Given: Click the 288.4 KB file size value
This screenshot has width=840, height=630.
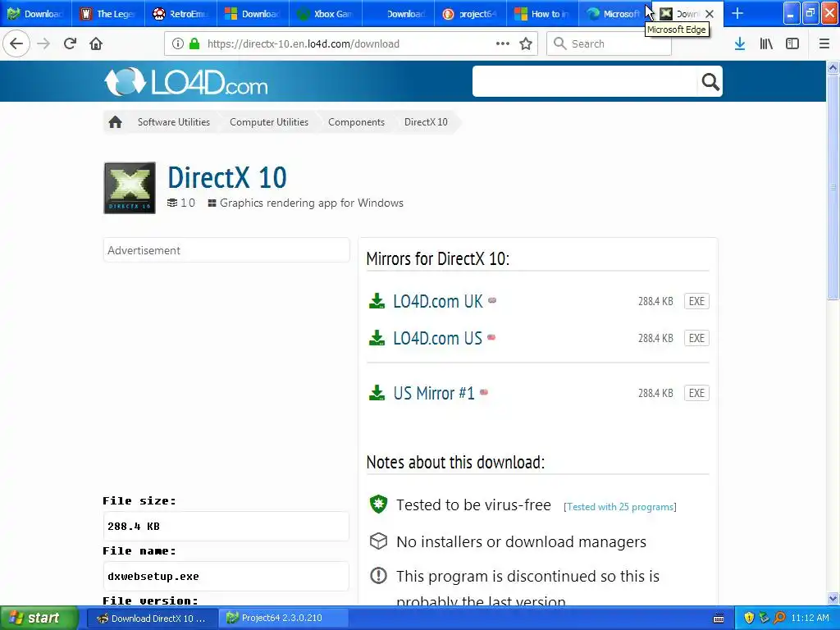Looking at the screenshot, I should pos(134,526).
